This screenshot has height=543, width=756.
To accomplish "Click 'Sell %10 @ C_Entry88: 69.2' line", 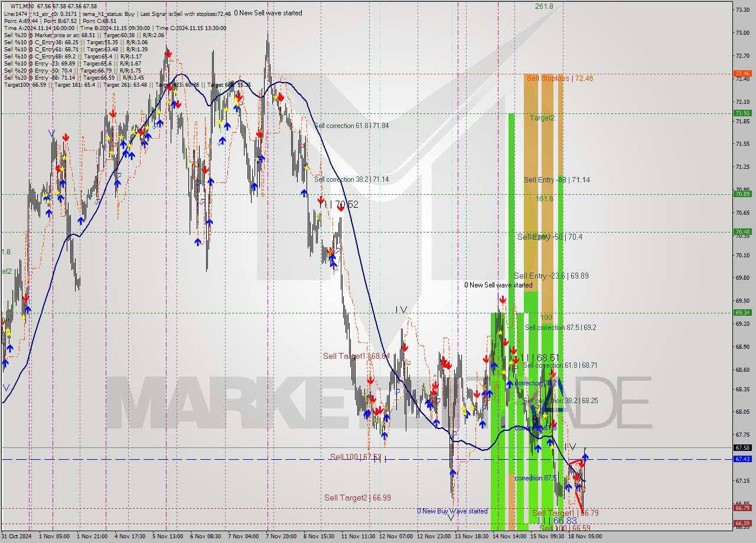I will (x=73, y=56).
